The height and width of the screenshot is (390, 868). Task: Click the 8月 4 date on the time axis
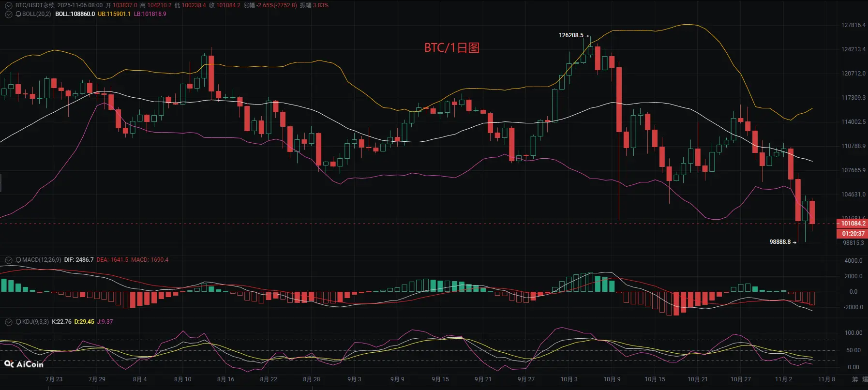pos(140,379)
